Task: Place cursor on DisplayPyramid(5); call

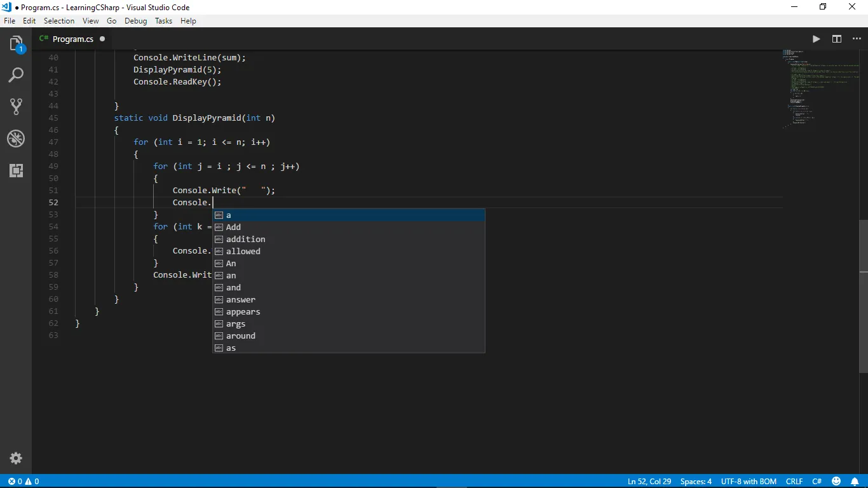Action: [177, 69]
